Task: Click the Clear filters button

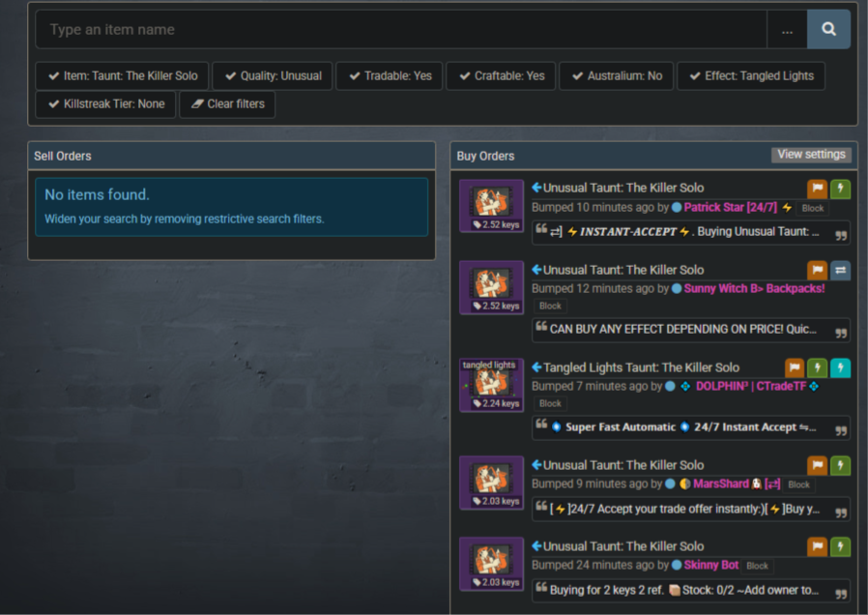Action: click(x=227, y=104)
